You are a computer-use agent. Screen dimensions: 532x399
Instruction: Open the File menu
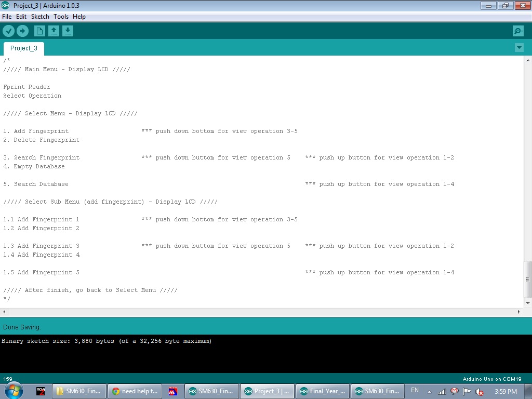point(7,17)
